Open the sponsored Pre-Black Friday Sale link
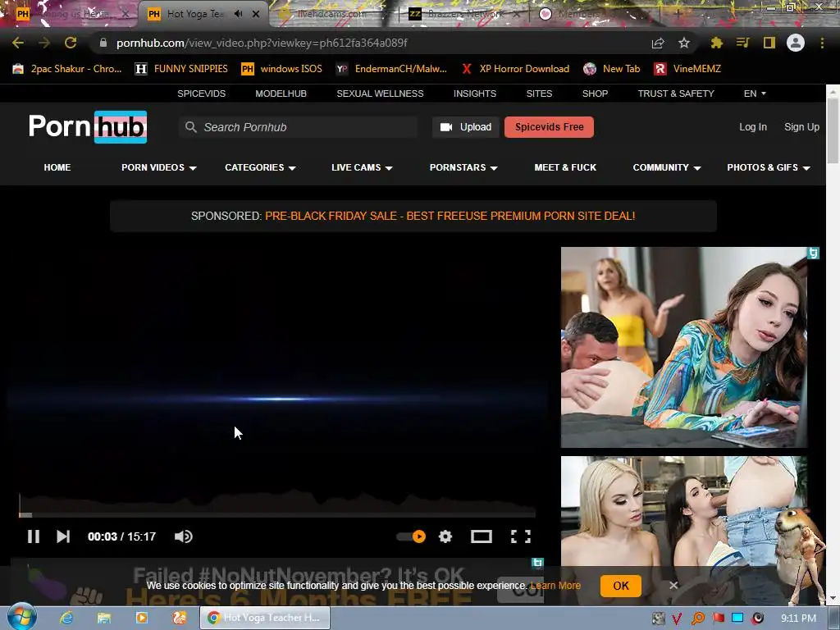 click(450, 216)
